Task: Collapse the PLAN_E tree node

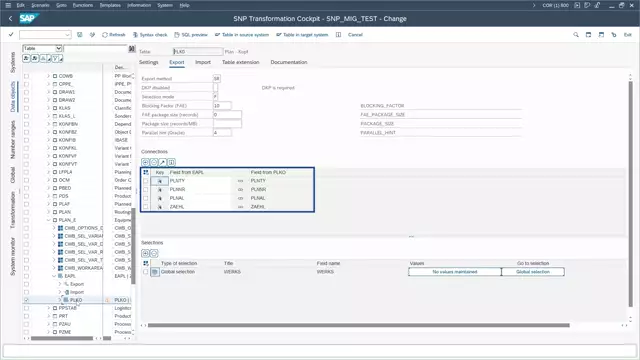Action: tap(48, 220)
